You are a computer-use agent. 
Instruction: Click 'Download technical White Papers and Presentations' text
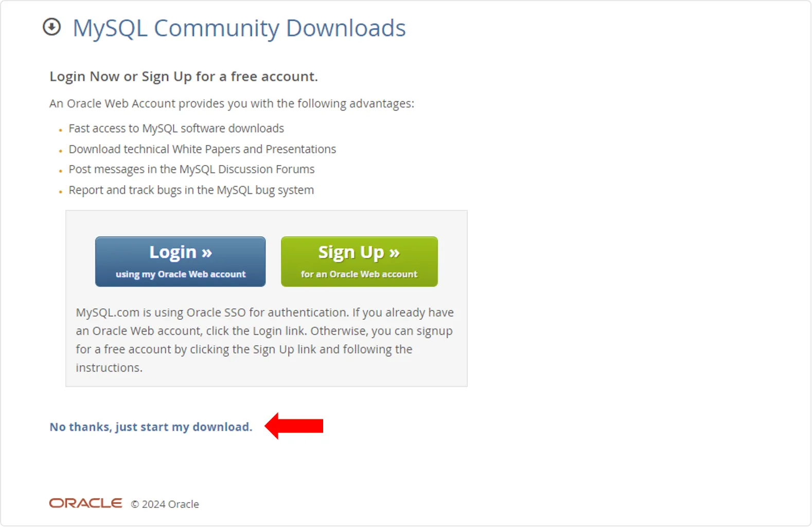point(202,149)
